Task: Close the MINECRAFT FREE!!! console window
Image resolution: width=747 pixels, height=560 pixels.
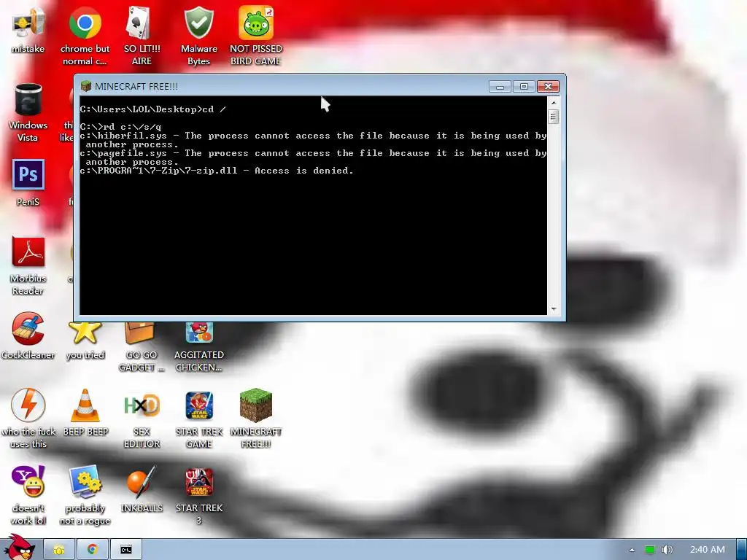Action: 549,87
